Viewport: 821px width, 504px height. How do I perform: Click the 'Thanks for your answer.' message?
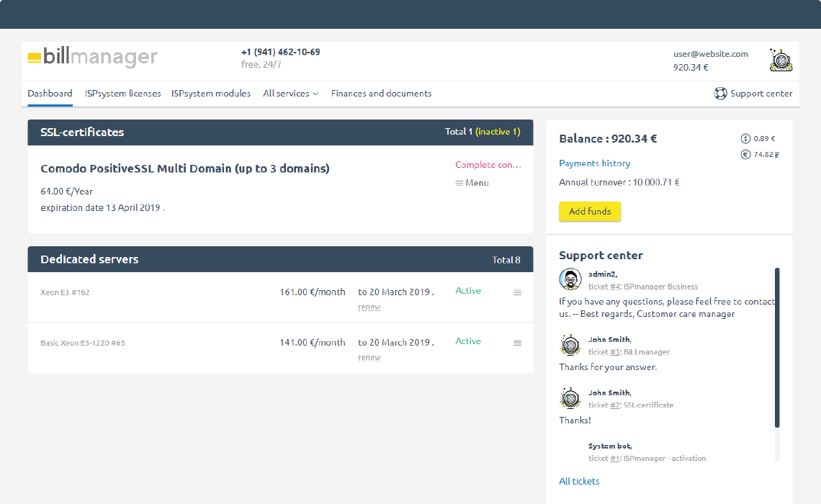(608, 367)
